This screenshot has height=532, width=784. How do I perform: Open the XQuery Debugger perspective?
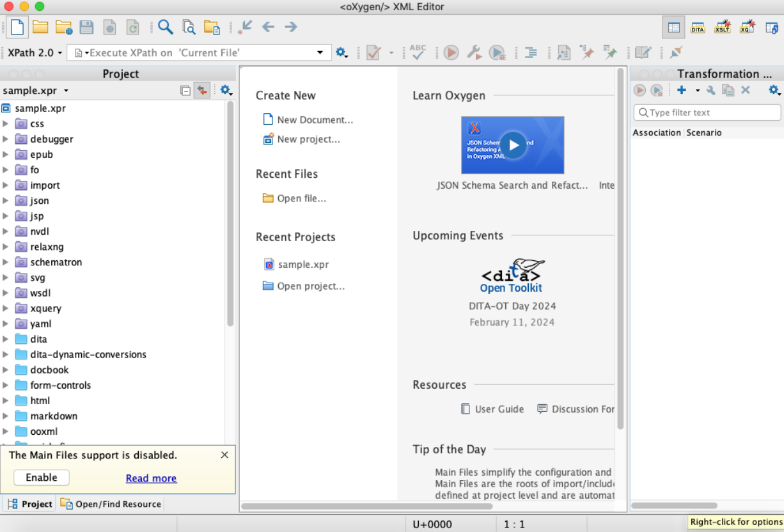pos(747,27)
